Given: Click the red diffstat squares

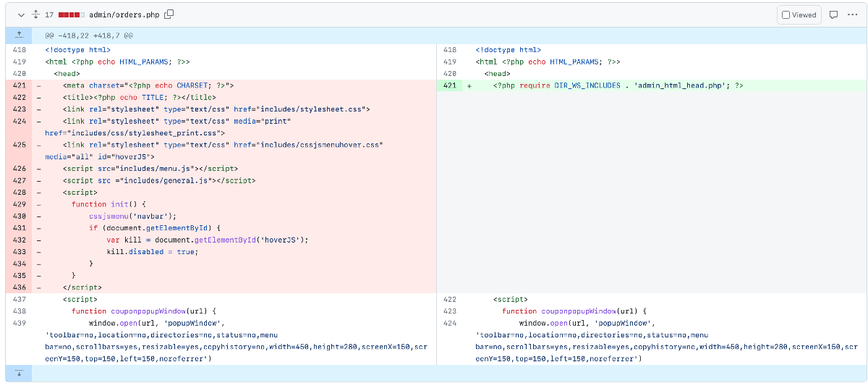Looking at the screenshot, I should tap(71, 14).
